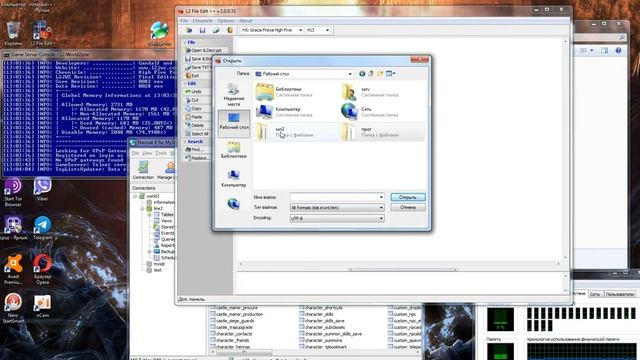This screenshot has width=640, height=360.
Task: Open the oCam desktop shortcut
Action: click(42, 306)
